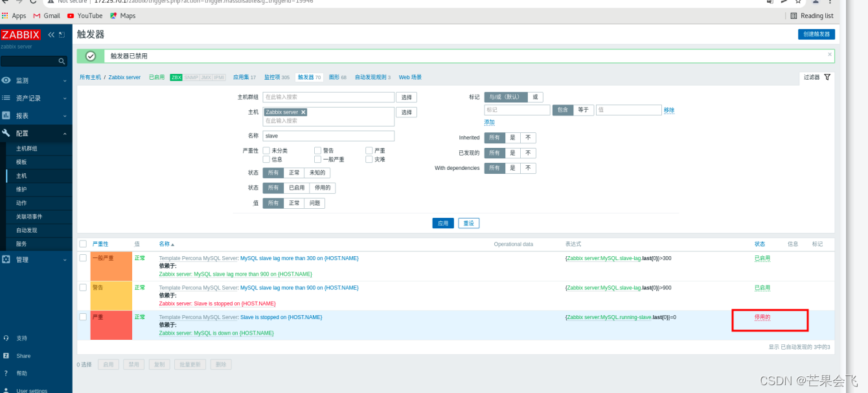Sort by 名称 column header
Screen dimensions: 868x393
[x=166, y=244]
